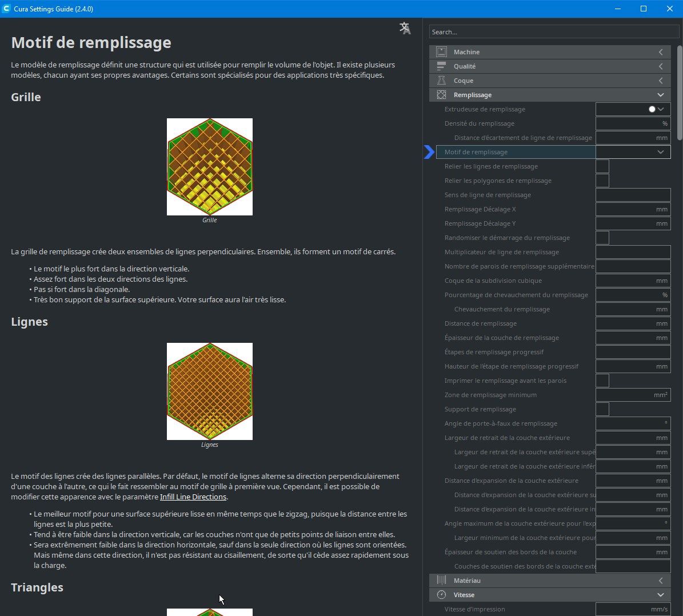Select Nombre de parois de remplissage supplémentaire
Viewport: 683px width, 616px height.
tap(519, 266)
